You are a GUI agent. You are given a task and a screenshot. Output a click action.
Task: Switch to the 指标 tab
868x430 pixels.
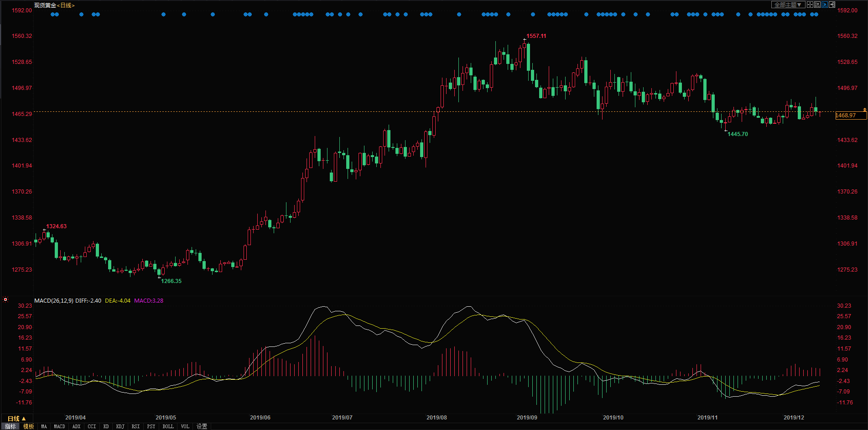tap(10, 426)
